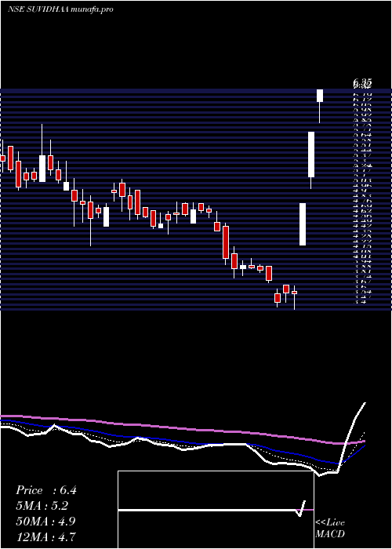Click the "50MA : 4.9" value
This screenshot has height=549, width=392.
click(x=46, y=521)
